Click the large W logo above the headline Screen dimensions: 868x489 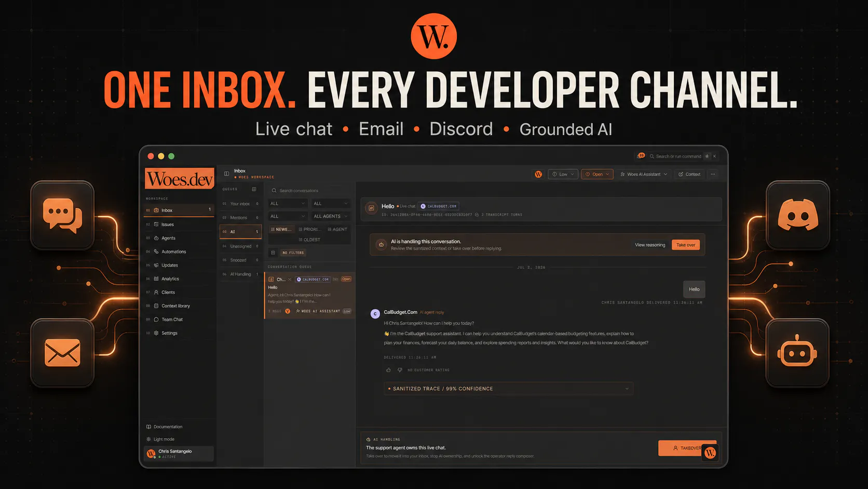click(434, 36)
